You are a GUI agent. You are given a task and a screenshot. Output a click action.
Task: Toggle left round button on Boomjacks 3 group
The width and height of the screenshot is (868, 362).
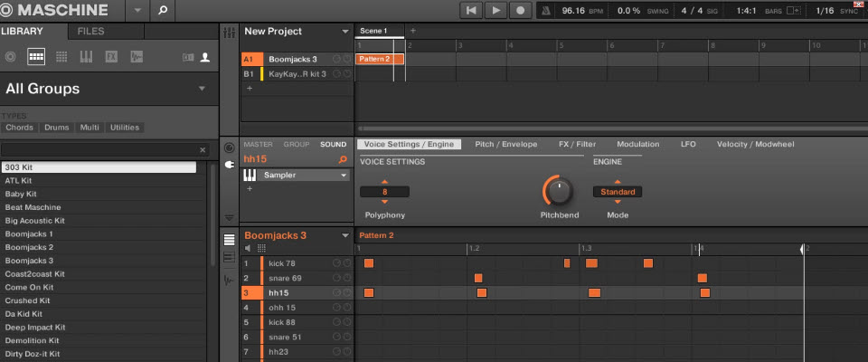(x=336, y=59)
